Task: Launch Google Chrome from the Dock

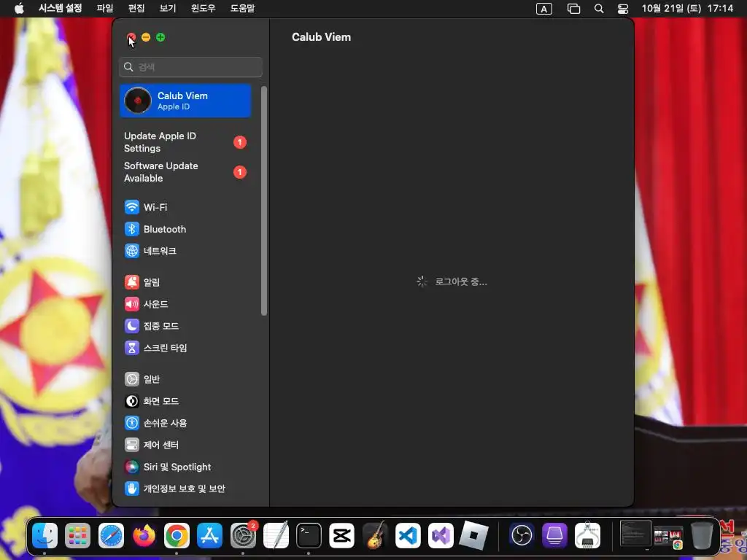Action: (177, 535)
